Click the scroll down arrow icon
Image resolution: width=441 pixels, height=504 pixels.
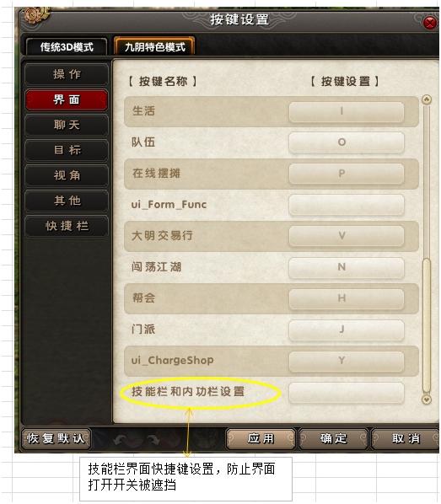(x=426, y=399)
